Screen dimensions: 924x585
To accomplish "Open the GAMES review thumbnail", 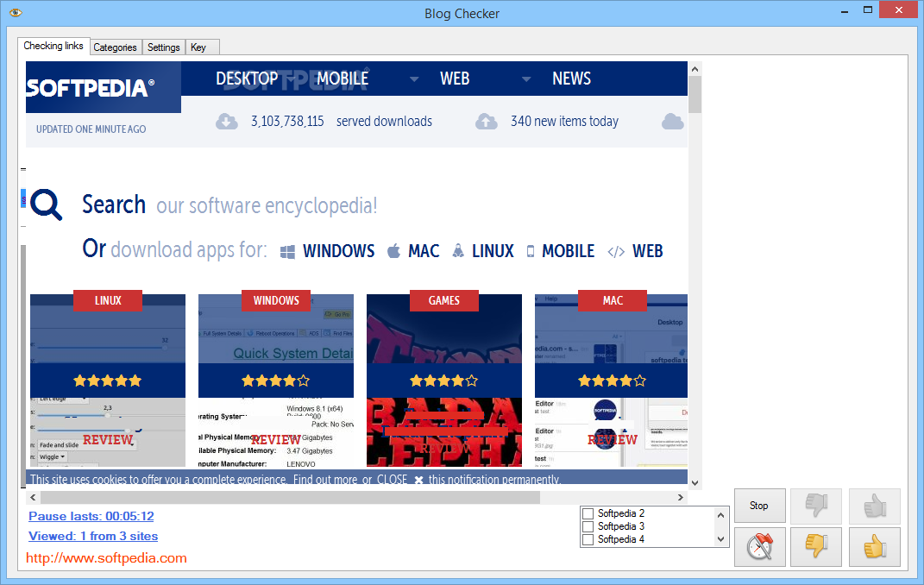I will click(x=443, y=380).
